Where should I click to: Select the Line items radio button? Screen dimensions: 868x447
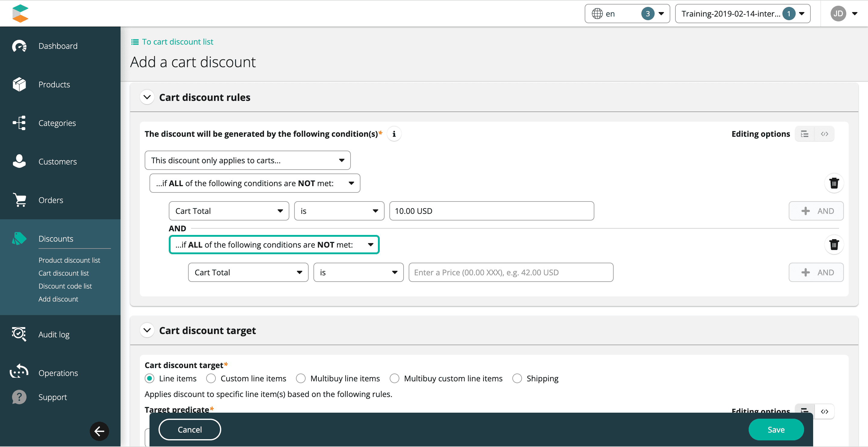(x=149, y=378)
